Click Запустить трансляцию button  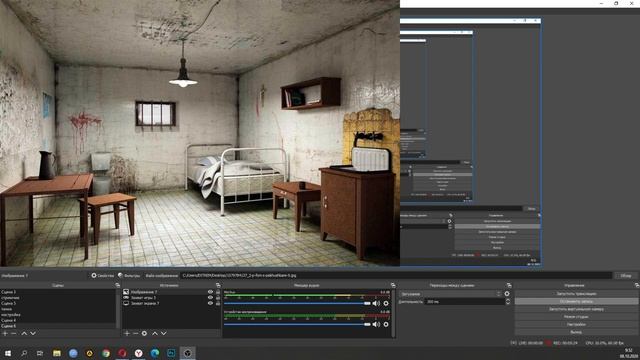576,293
